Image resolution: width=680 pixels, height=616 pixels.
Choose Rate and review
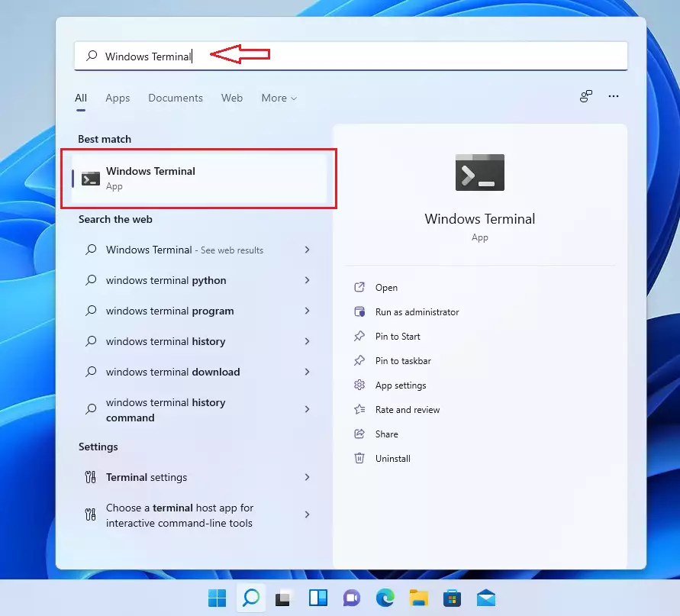(x=408, y=409)
